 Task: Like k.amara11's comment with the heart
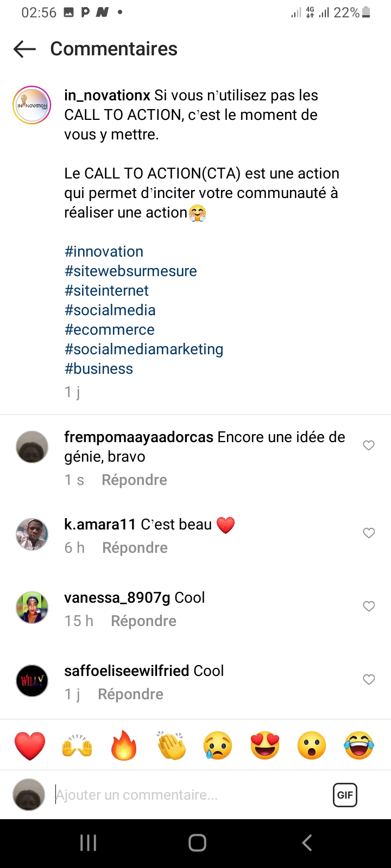(x=369, y=533)
